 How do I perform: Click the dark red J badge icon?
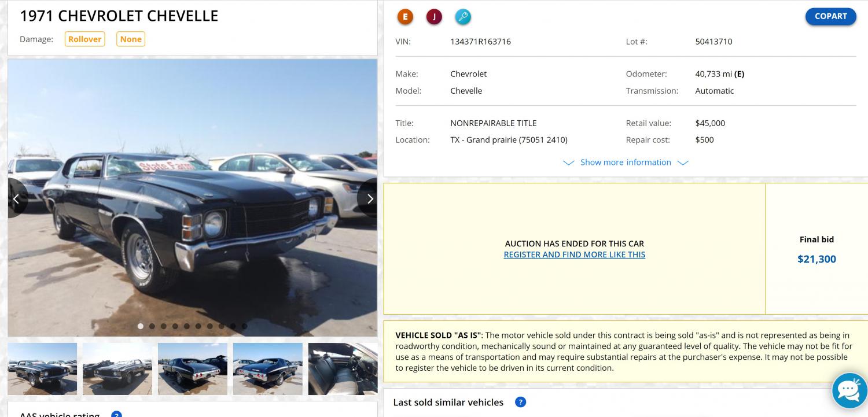coord(434,17)
